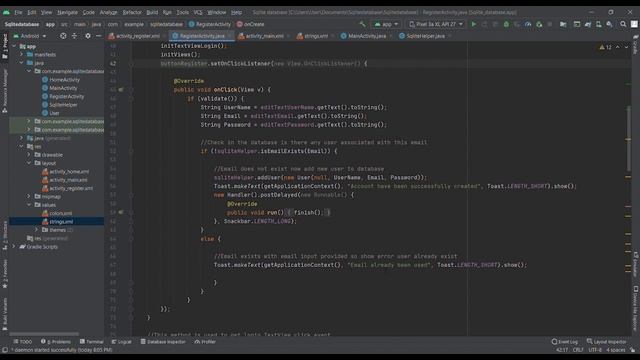Open the Tools menu

tap(182, 13)
